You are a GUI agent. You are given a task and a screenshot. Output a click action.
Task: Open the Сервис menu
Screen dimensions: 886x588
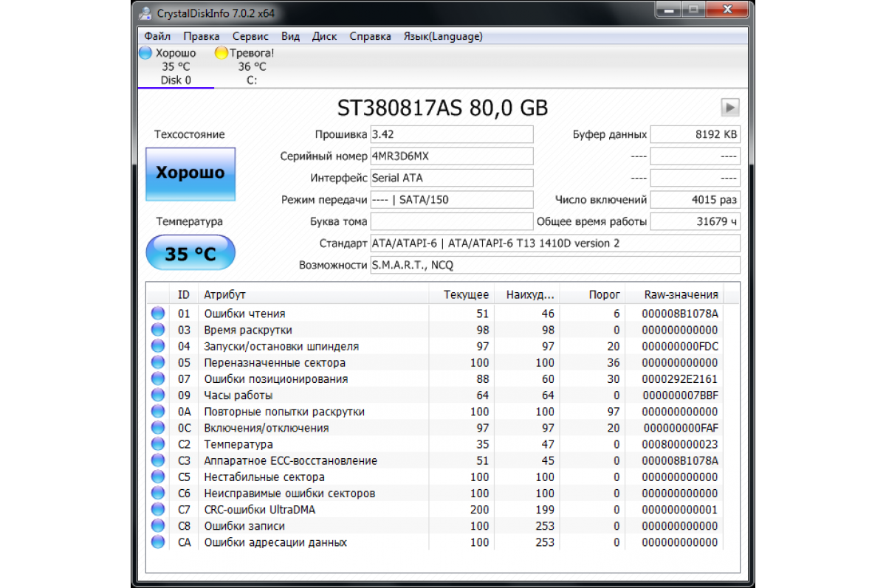click(250, 36)
